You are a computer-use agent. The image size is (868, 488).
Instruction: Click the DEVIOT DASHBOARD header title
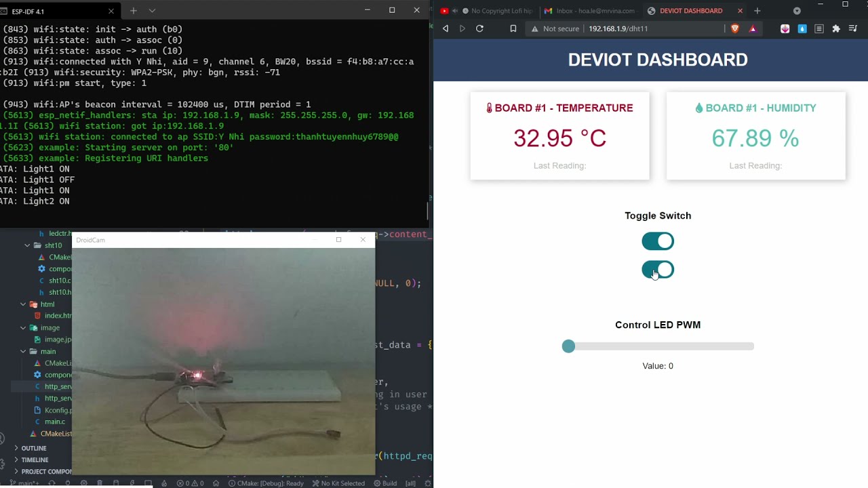[658, 60]
